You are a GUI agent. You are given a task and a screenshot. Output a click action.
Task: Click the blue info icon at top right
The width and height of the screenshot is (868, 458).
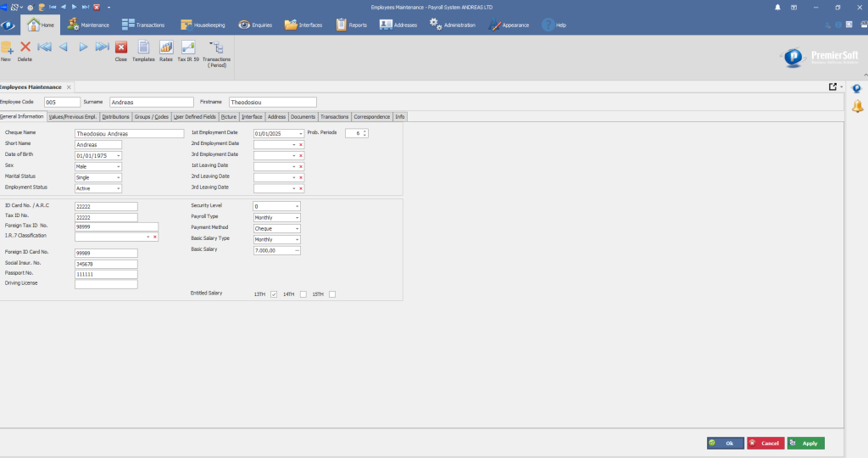[838, 25]
